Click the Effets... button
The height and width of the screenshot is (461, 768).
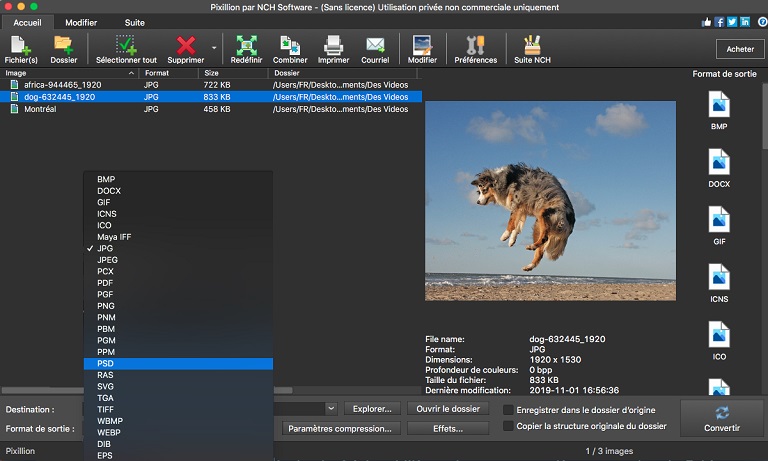click(448, 429)
